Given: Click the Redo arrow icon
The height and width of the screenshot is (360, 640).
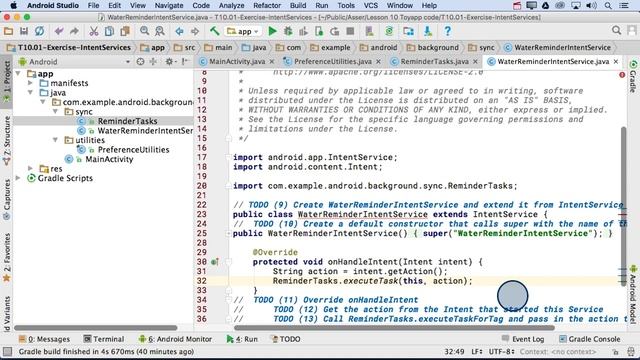Looking at the screenshot, I should tap(74, 31).
